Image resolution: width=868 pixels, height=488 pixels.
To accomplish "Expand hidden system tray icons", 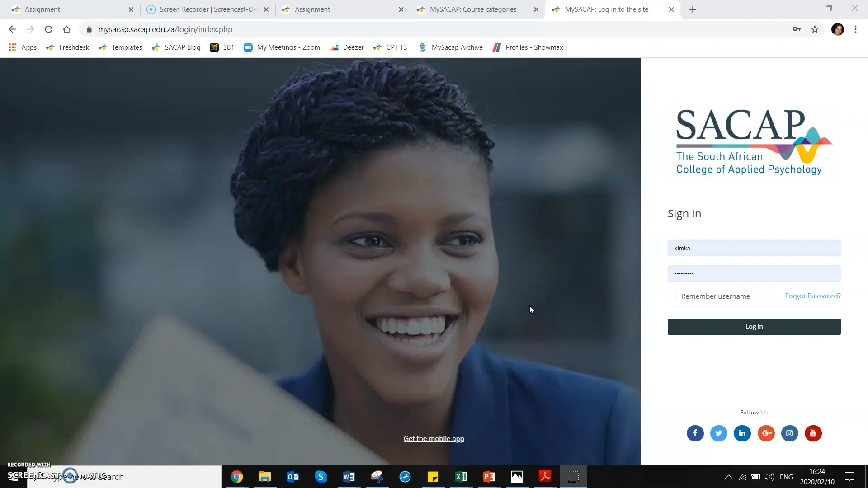I will (x=728, y=477).
